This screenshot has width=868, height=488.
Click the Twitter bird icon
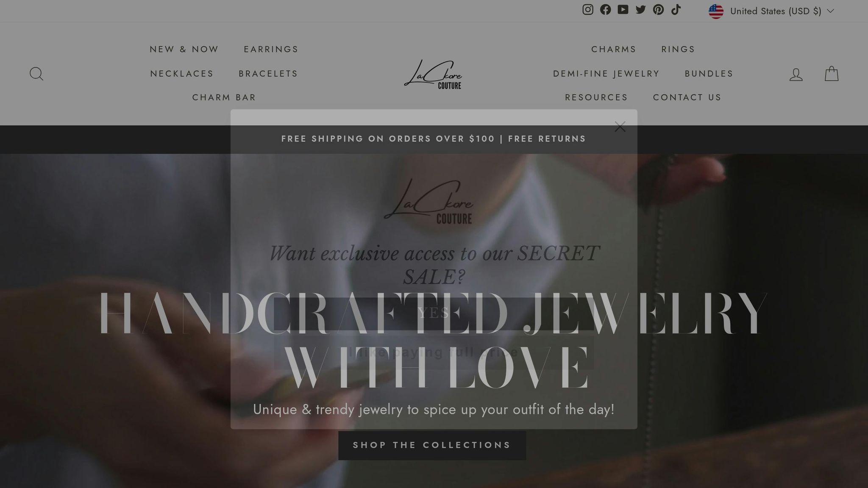pyautogui.click(x=640, y=10)
